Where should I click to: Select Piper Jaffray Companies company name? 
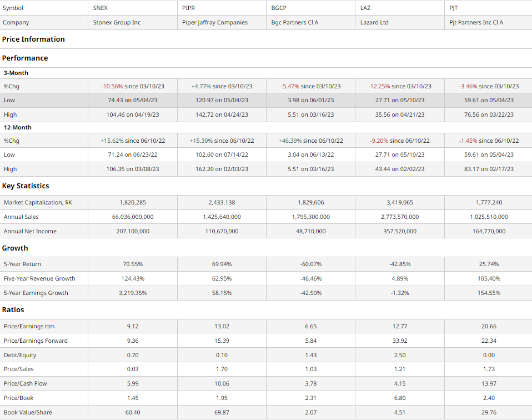215,22
